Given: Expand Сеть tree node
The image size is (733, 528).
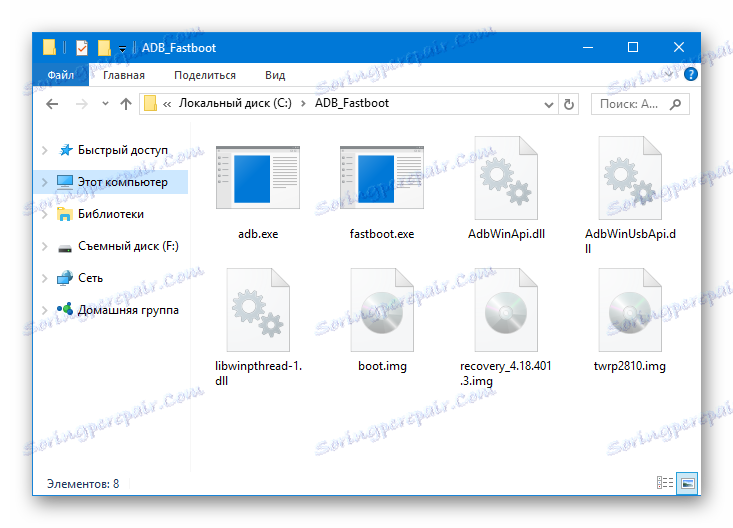Looking at the screenshot, I should click(x=45, y=278).
